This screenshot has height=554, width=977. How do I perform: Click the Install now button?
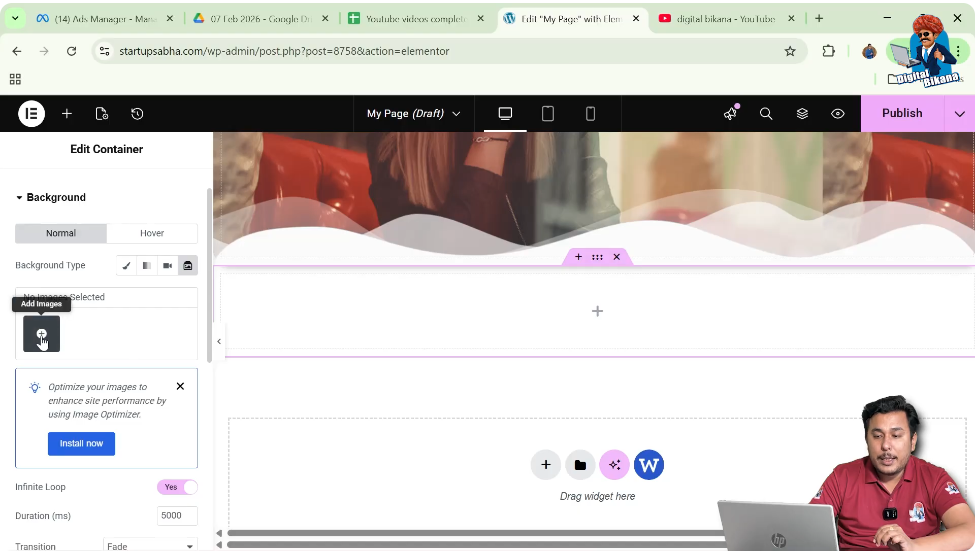pyautogui.click(x=82, y=444)
